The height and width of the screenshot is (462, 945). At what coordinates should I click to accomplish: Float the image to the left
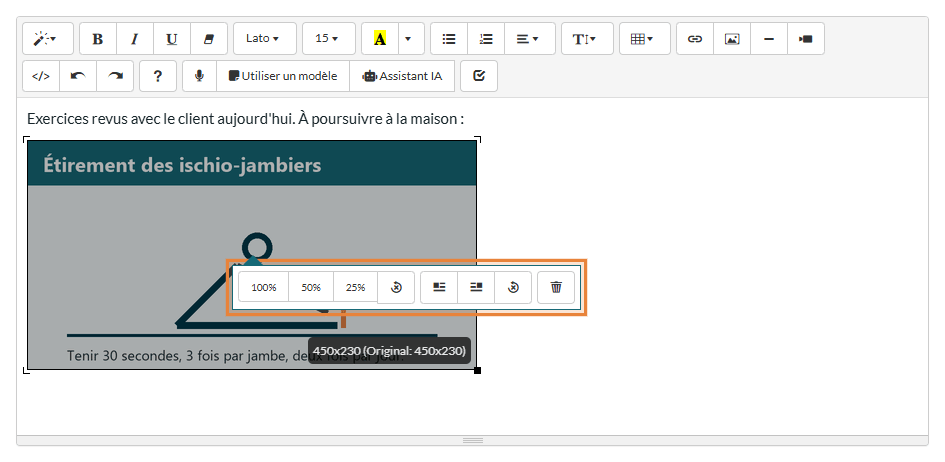point(439,287)
